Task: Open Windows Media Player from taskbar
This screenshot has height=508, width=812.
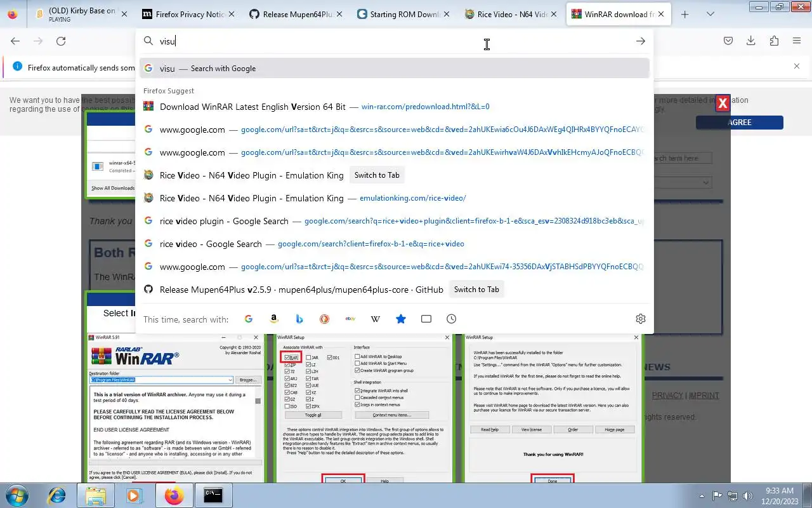Action: 134,495
